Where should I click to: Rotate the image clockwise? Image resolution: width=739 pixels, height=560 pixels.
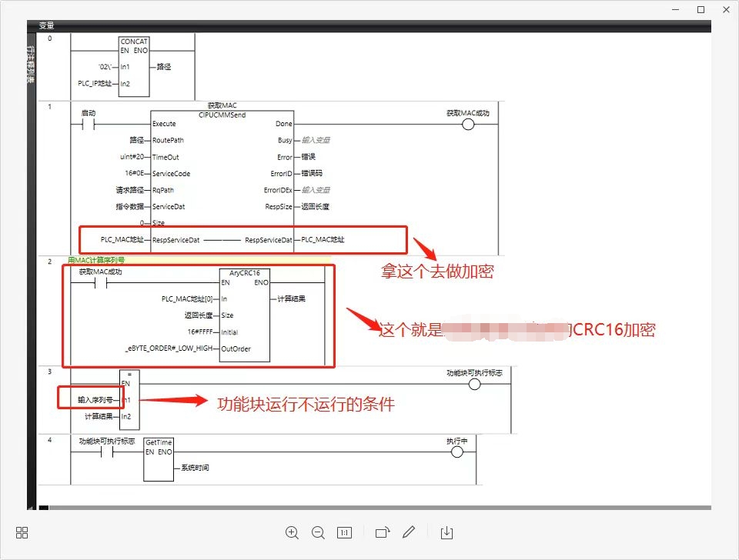click(x=383, y=532)
